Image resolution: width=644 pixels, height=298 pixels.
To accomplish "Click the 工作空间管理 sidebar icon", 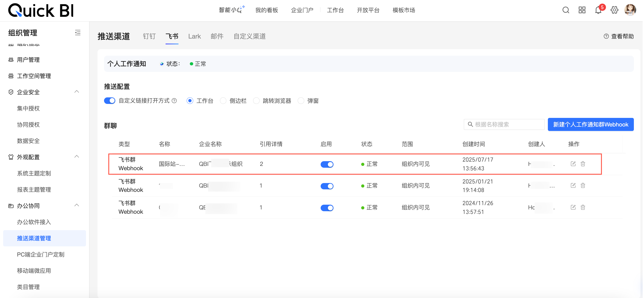I will [x=11, y=76].
